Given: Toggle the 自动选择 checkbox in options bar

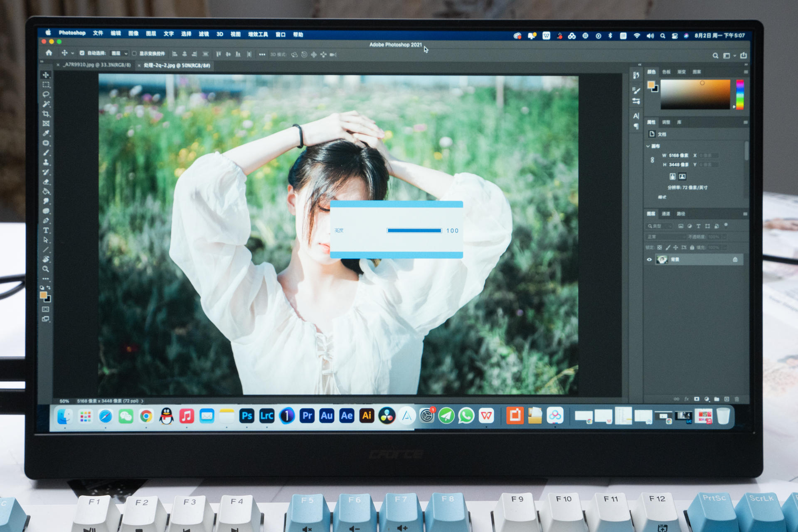Looking at the screenshot, I should [x=81, y=54].
